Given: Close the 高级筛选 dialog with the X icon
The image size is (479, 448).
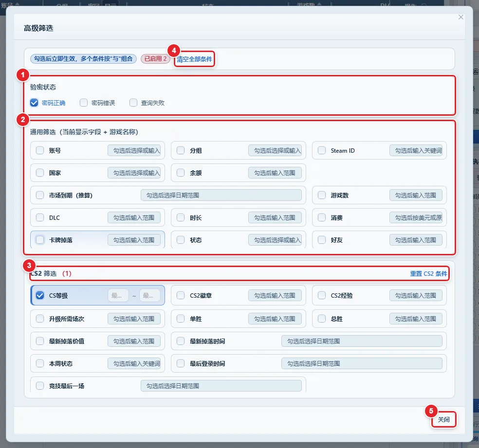Looking at the screenshot, I should tap(461, 17).
